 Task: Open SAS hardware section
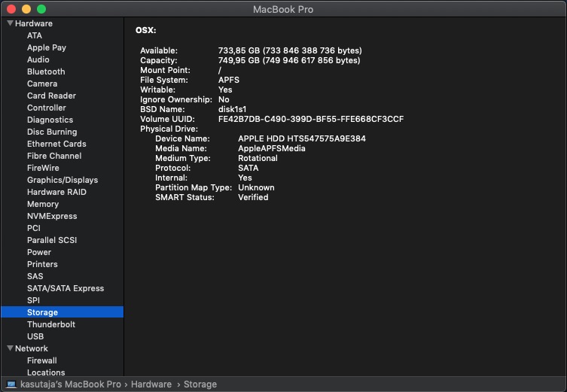(35, 276)
